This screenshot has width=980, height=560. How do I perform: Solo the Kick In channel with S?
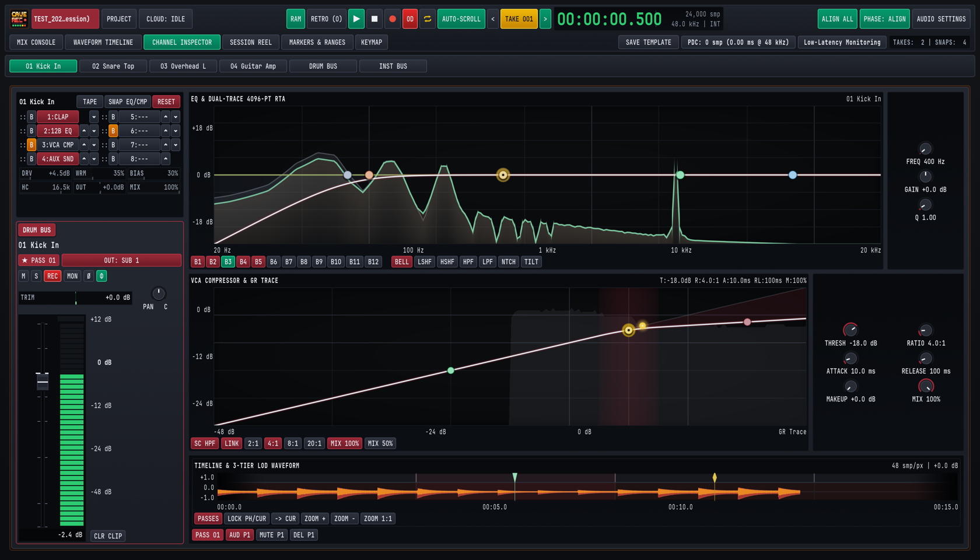(36, 276)
